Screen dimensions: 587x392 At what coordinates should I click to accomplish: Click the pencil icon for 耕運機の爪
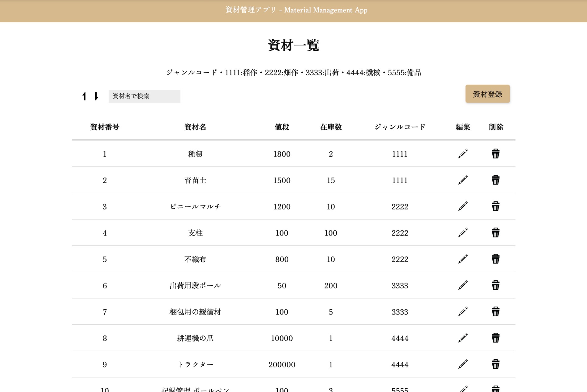point(463,338)
